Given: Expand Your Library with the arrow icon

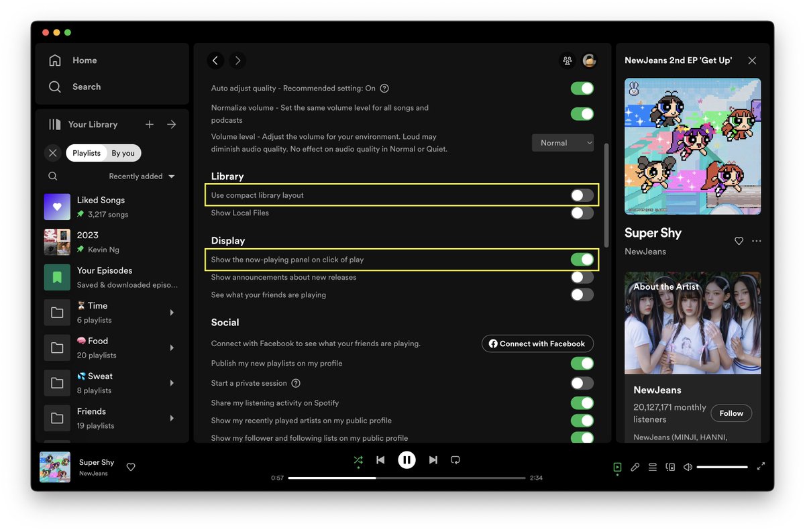Looking at the screenshot, I should (172, 124).
